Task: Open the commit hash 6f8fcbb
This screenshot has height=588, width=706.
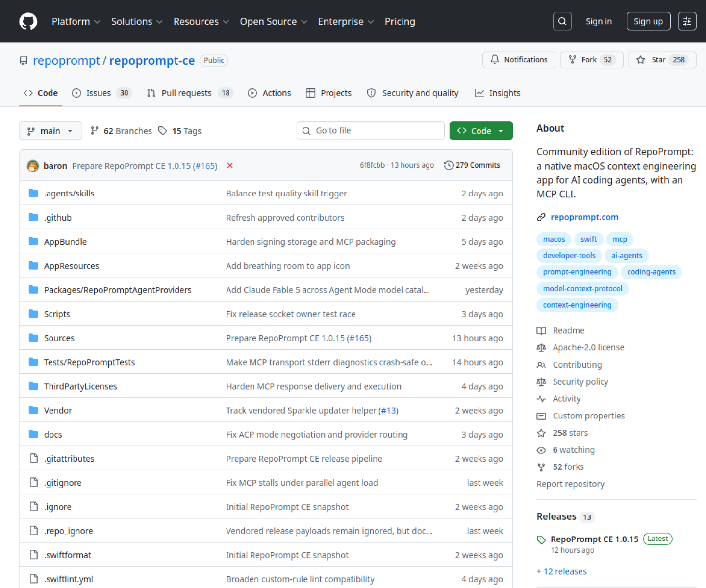Action: (372, 165)
